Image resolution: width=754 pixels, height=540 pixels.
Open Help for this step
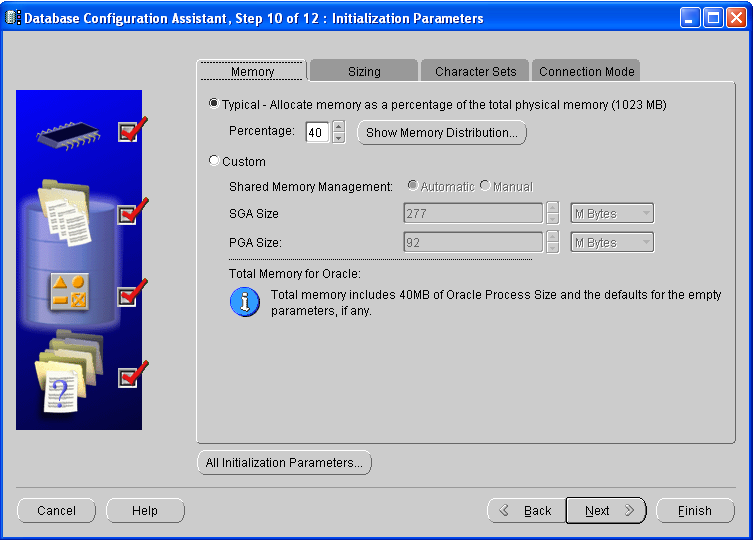[145, 511]
